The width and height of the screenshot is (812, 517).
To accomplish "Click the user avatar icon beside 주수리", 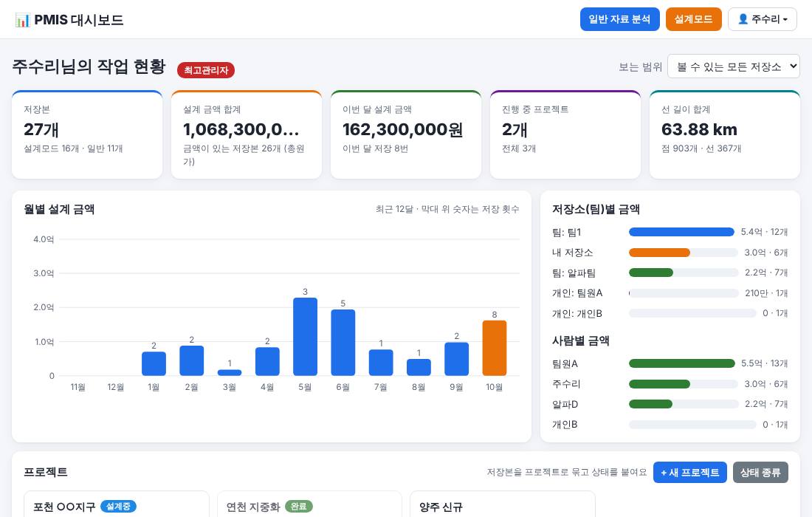I will 743,19.
